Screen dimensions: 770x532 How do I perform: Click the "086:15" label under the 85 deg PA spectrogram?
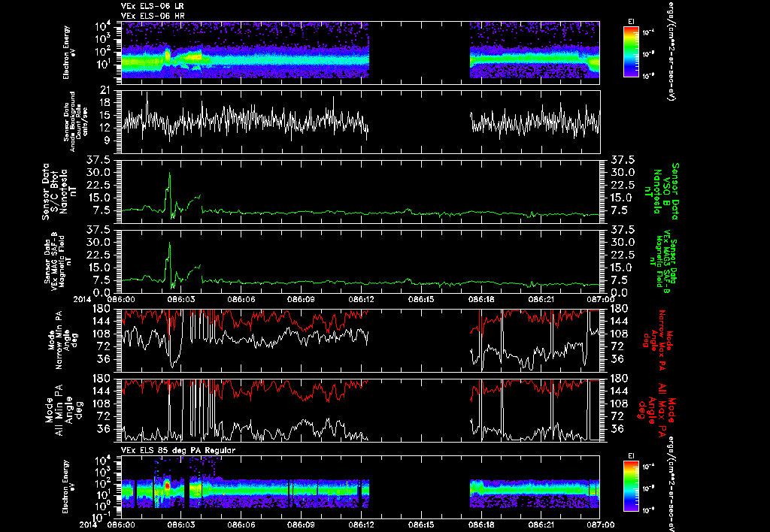[421, 524]
